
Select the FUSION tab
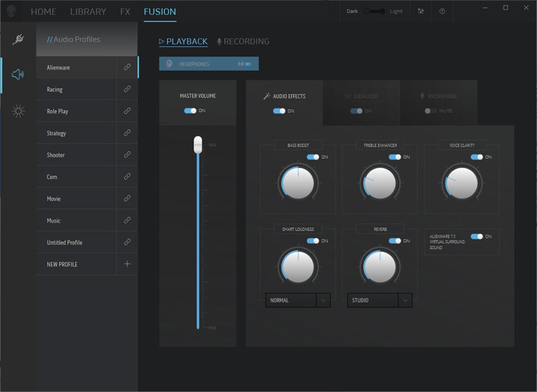[160, 11]
